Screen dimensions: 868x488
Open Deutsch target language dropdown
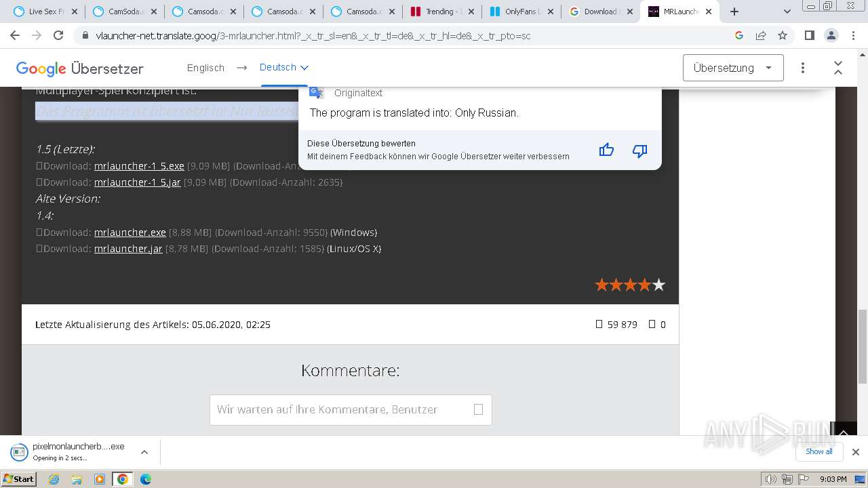(284, 67)
